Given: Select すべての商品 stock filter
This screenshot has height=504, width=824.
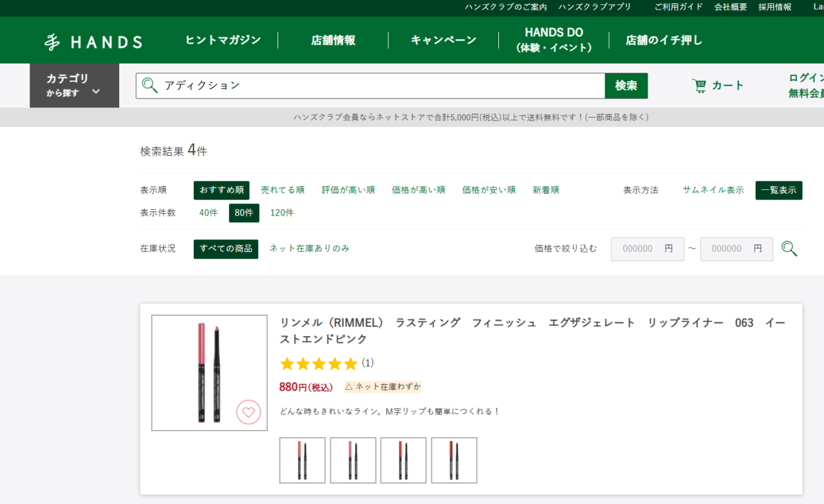Looking at the screenshot, I should [x=226, y=249].
